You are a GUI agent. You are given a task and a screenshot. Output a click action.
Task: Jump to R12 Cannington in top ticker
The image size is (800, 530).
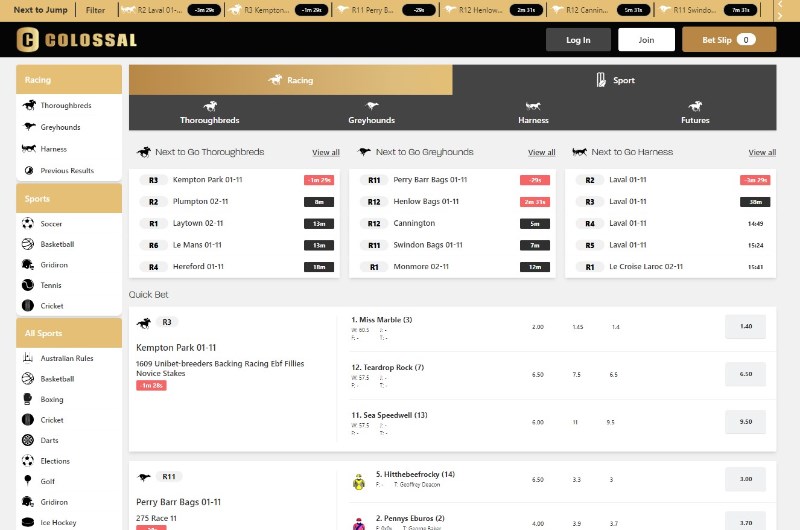click(x=601, y=10)
